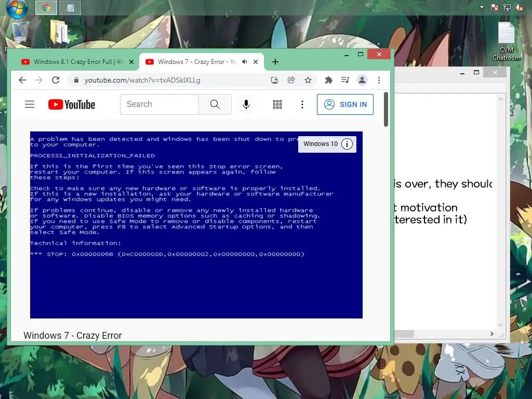Show hidden tray icons arrow

coord(482,7)
